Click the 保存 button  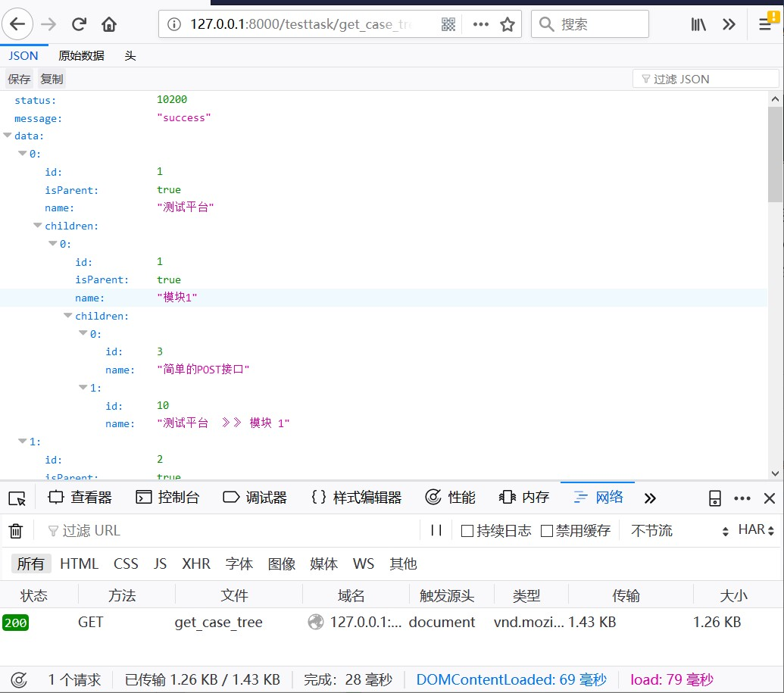tap(19, 79)
